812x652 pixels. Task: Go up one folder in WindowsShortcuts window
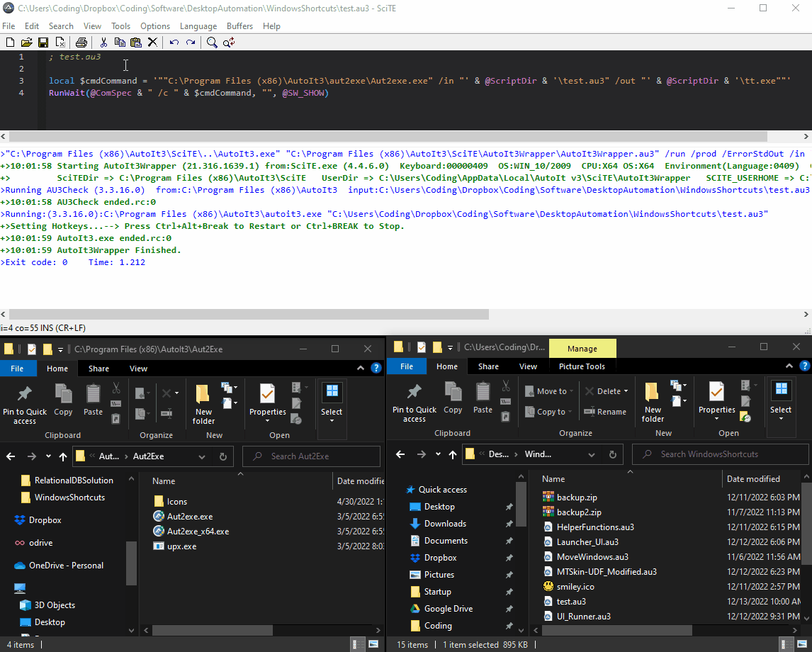coord(453,454)
